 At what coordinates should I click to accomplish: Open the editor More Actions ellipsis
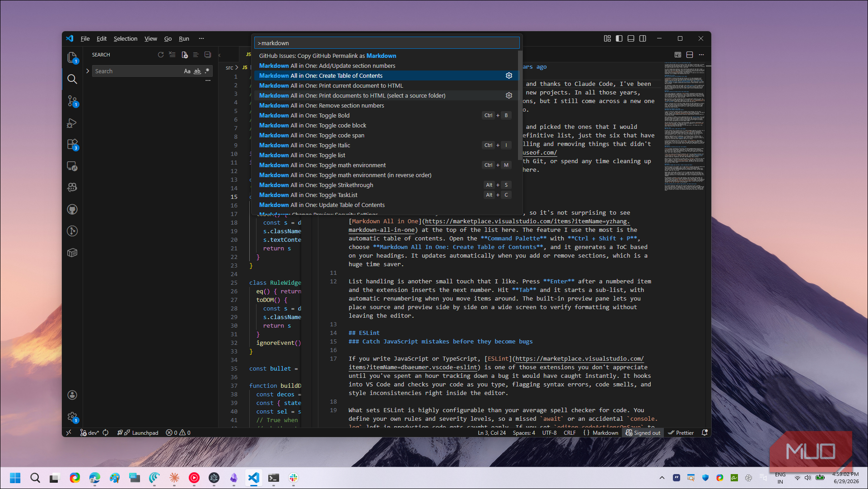701,55
